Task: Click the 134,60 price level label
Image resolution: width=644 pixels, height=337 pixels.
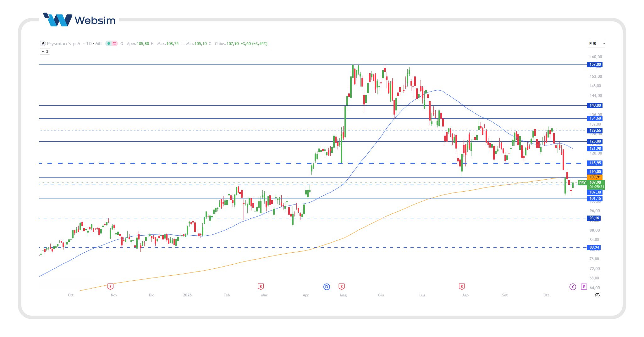Action: tap(595, 118)
